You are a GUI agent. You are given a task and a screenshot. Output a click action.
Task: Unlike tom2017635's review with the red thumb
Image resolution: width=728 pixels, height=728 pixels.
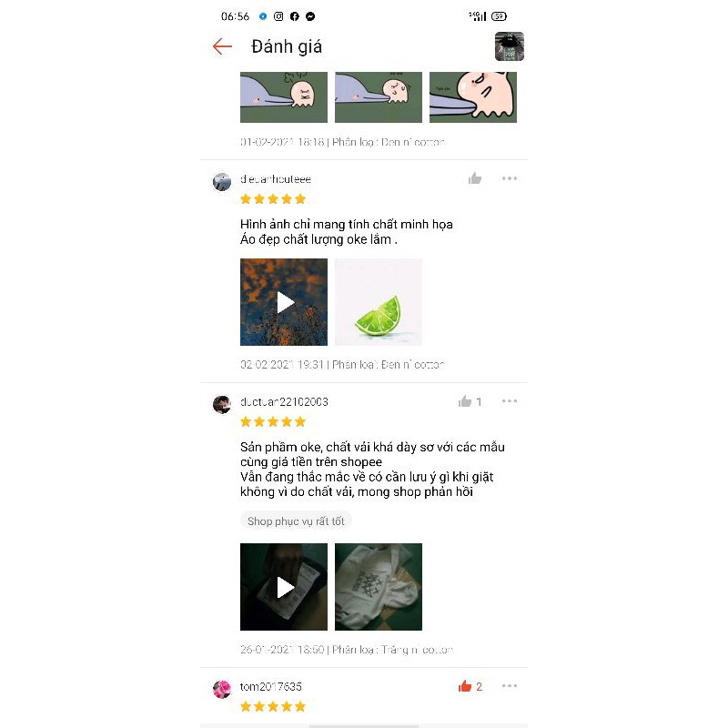coord(465,686)
